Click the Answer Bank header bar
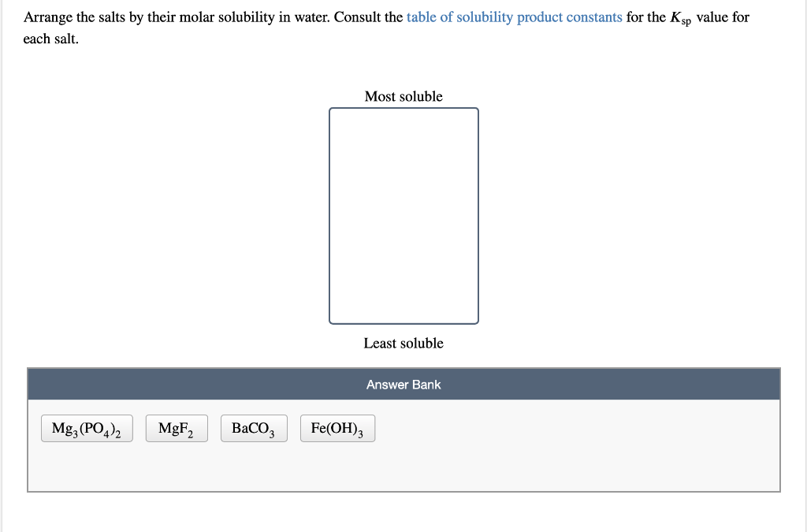The width and height of the screenshot is (807, 532). (403, 385)
